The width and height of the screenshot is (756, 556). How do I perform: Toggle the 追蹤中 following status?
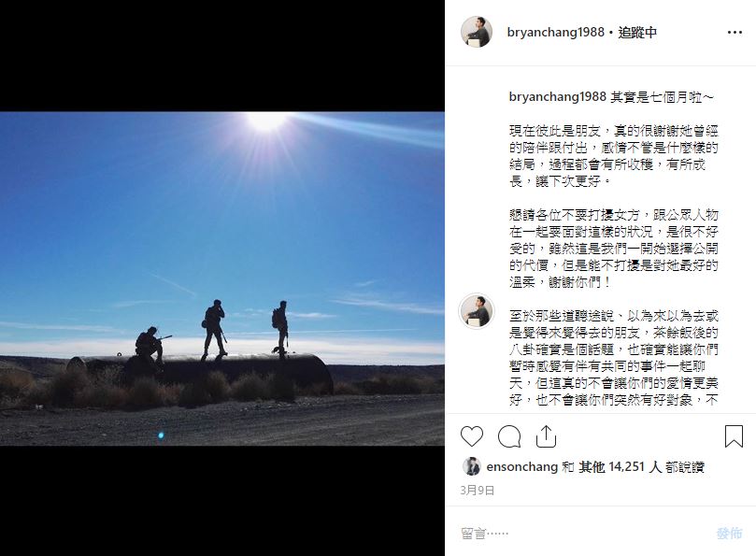pos(637,33)
